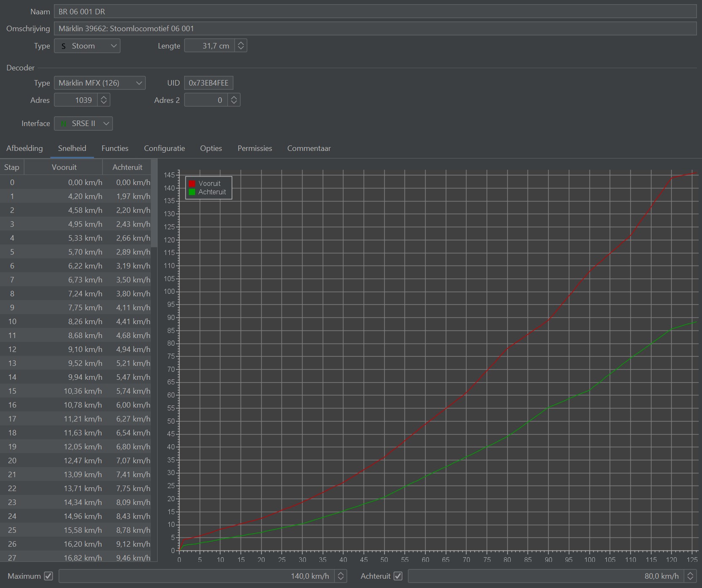Open the Functies tab
Screen dimensions: 702x588
pos(115,148)
